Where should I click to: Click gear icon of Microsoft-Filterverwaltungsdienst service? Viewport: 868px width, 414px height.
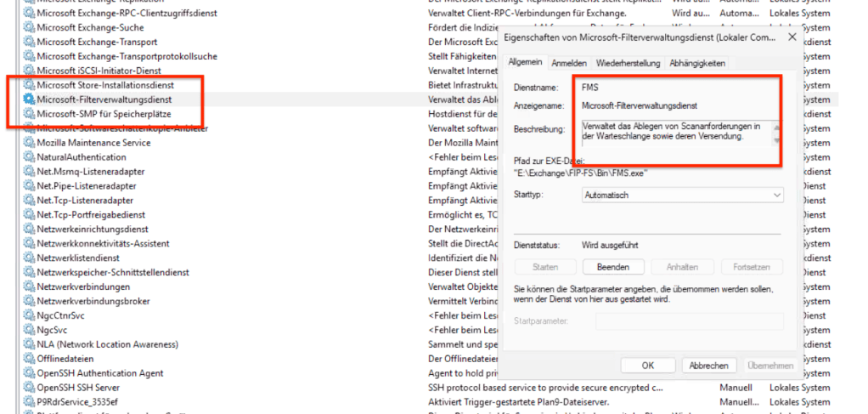[x=30, y=99]
